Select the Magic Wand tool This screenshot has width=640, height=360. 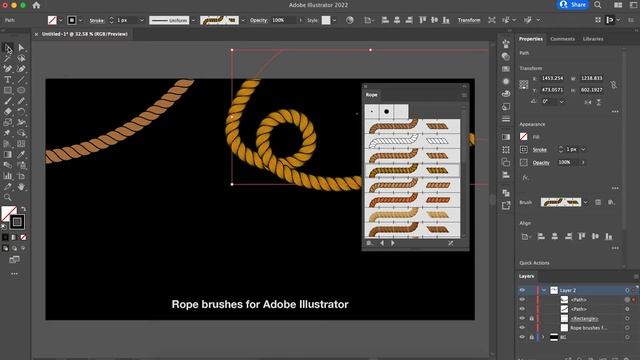point(7,58)
